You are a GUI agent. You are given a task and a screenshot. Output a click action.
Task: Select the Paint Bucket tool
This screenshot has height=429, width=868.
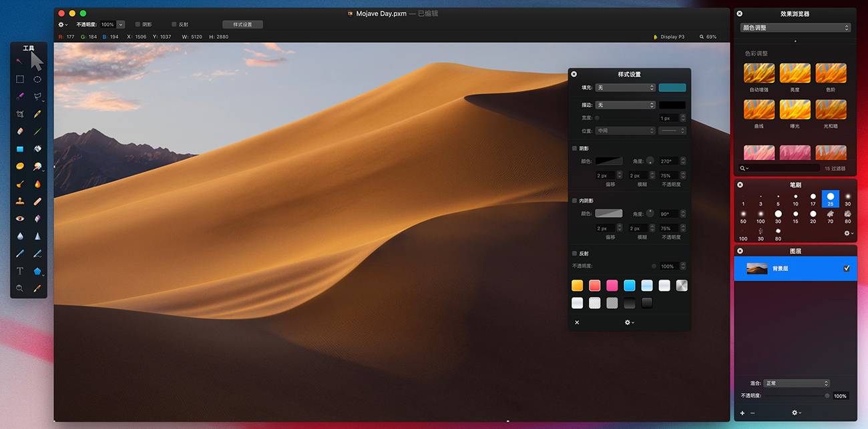coord(37,149)
